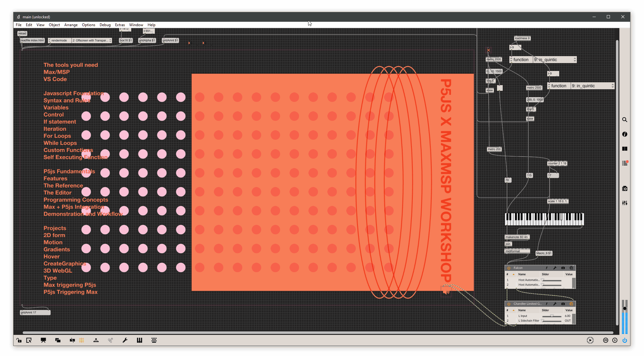Viewport: 644px width, 356px height.
Task: Toggle the orange X toggle above metro 2000
Action: [488, 50]
